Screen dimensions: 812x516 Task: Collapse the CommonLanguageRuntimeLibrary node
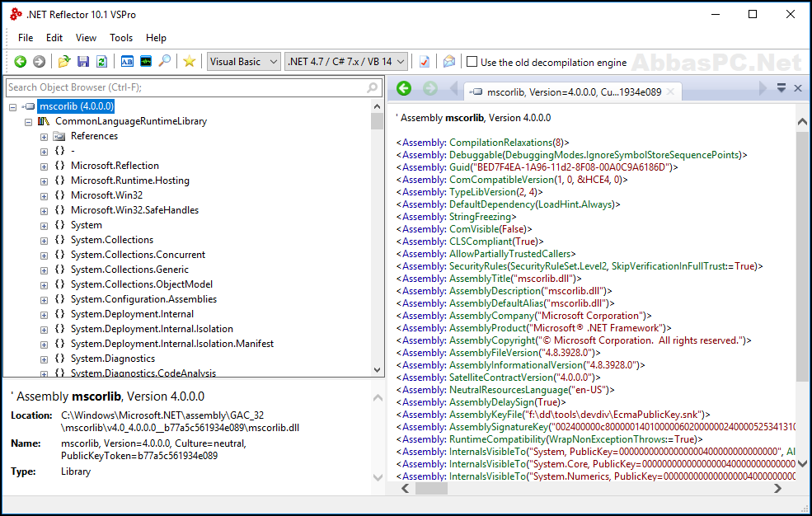click(29, 122)
